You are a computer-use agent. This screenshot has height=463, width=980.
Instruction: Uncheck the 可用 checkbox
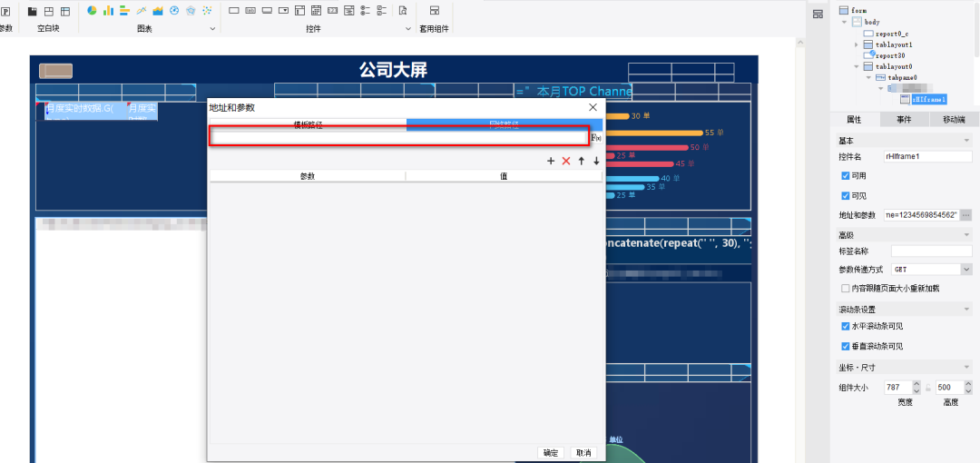tap(846, 176)
